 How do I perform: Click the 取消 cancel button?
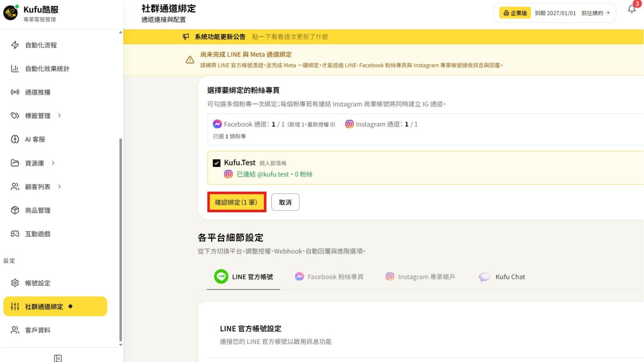(285, 202)
